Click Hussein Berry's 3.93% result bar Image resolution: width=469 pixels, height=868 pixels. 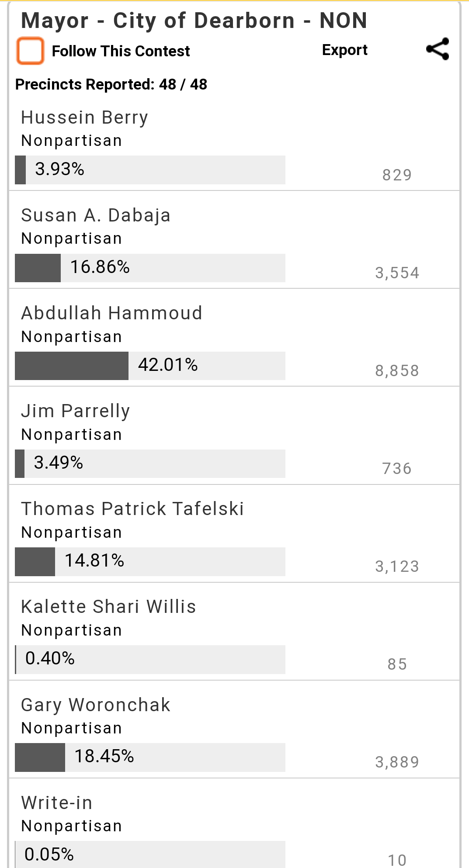150,169
